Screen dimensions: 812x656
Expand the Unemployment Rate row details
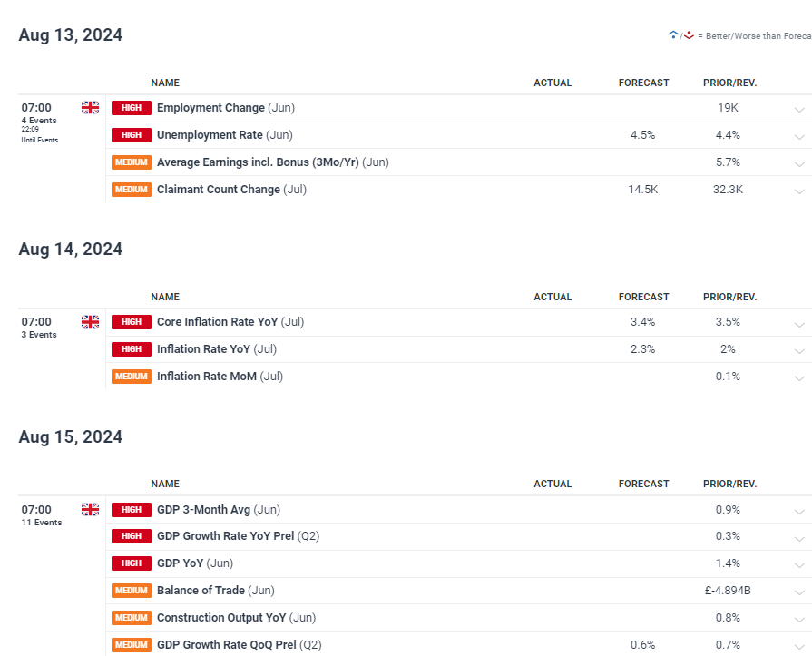(x=798, y=137)
